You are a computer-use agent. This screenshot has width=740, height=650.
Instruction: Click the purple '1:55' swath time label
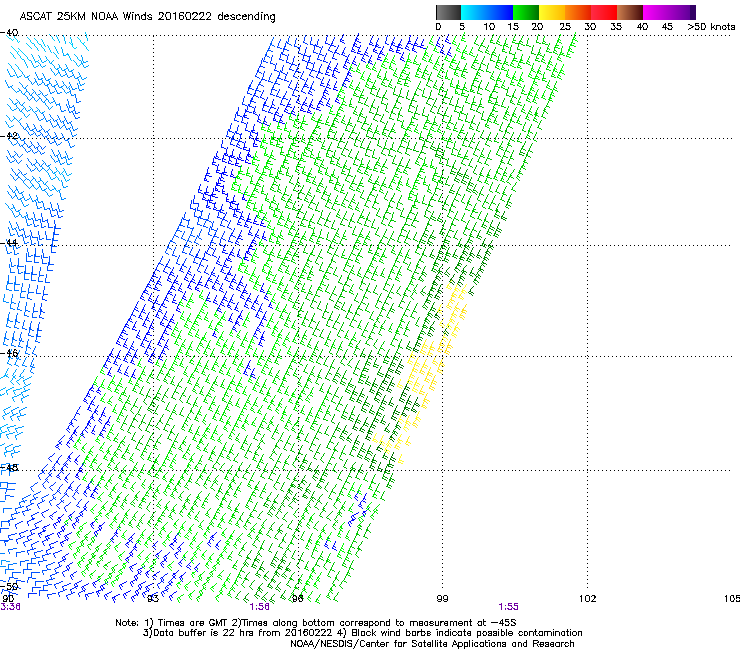click(x=508, y=607)
